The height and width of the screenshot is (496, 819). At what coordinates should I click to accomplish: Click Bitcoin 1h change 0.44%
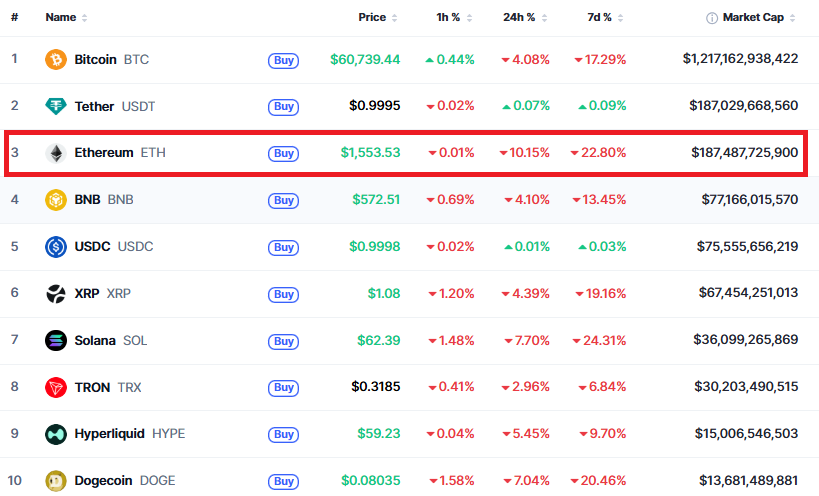click(x=450, y=60)
